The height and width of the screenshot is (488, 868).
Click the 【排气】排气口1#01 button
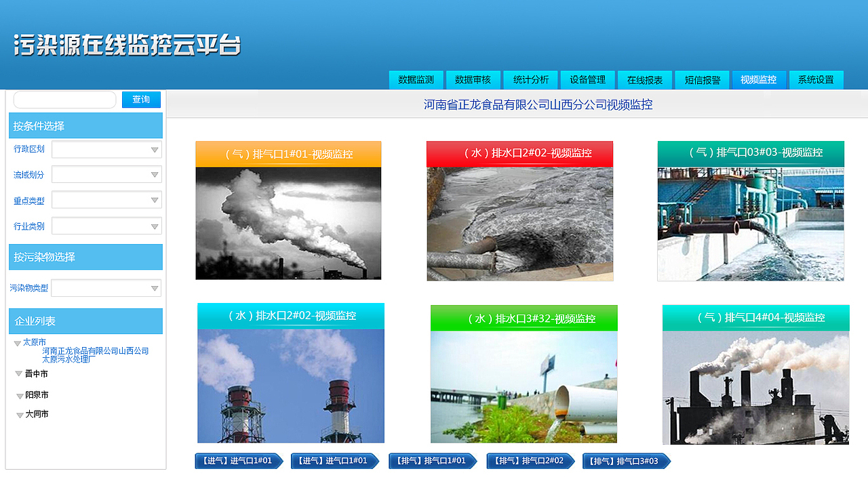pyautogui.click(x=433, y=461)
